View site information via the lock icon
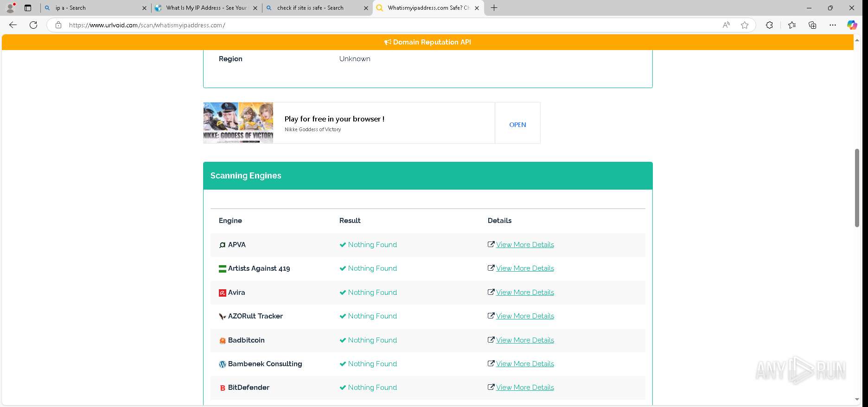The width and height of the screenshot is (868, 407). 58,25
